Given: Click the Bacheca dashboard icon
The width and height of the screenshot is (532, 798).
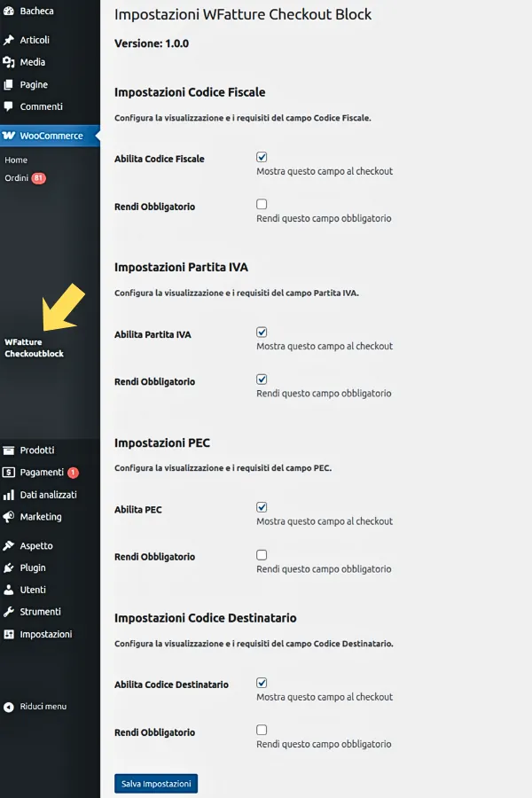Looking at the screenshot, I should [8, 11].
